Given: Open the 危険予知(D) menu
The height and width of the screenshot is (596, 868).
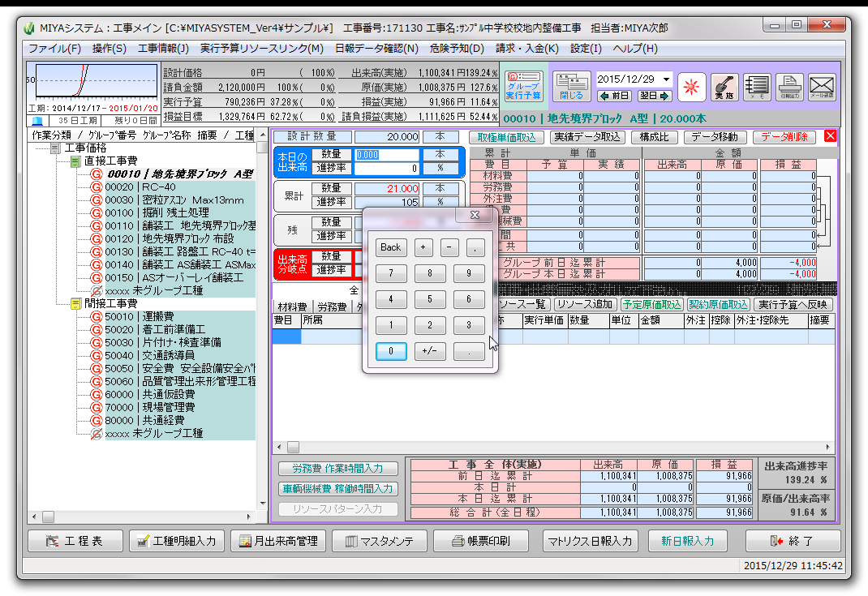Looking at the screenshot, I should [x=457, y=49].
